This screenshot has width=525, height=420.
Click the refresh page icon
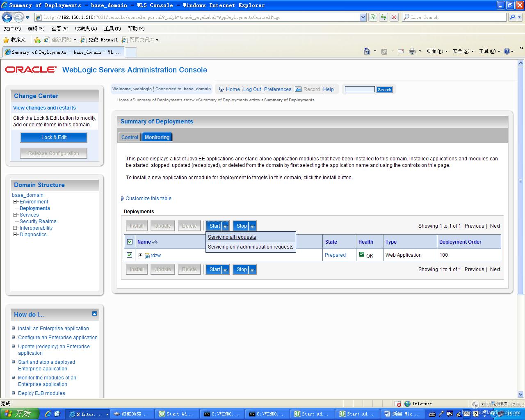383,17
